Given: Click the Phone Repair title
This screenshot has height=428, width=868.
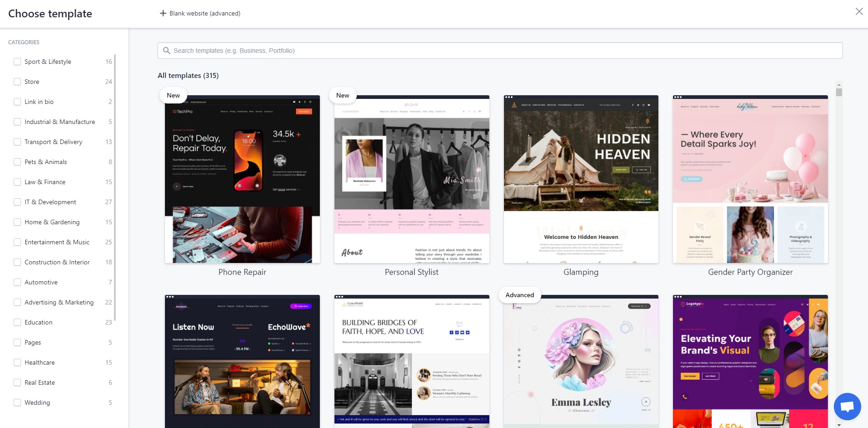Looking at the screenshot, I should (242, 272).
